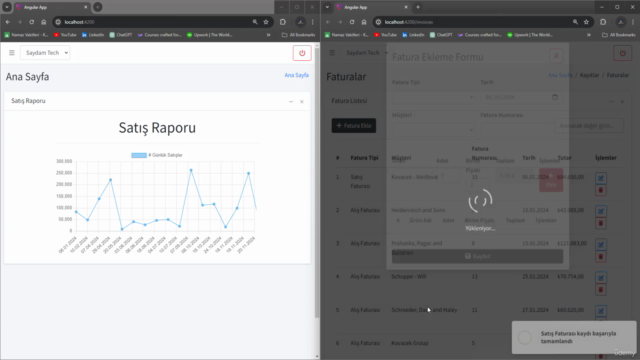Open extensions icon in left browser window

click(x=283, y=22)
